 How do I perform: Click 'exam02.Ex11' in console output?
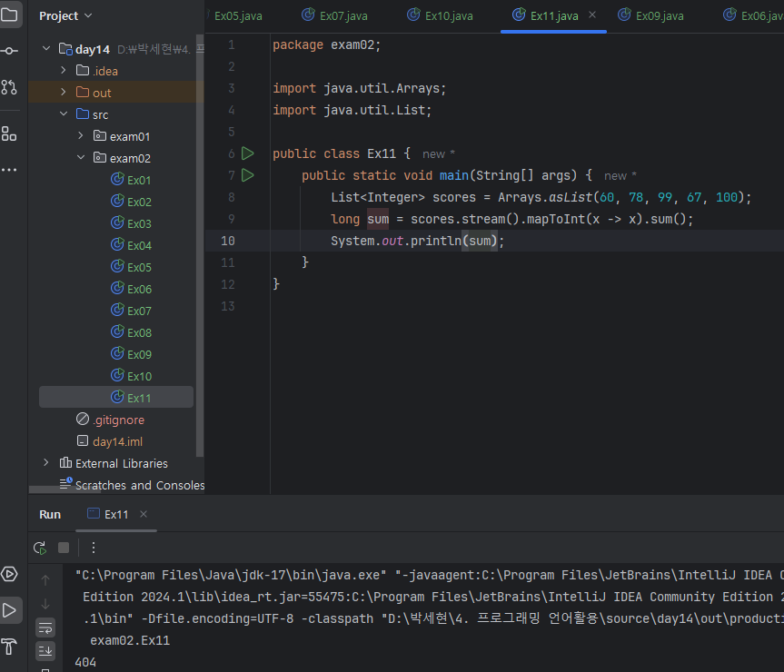coord(130,640)
